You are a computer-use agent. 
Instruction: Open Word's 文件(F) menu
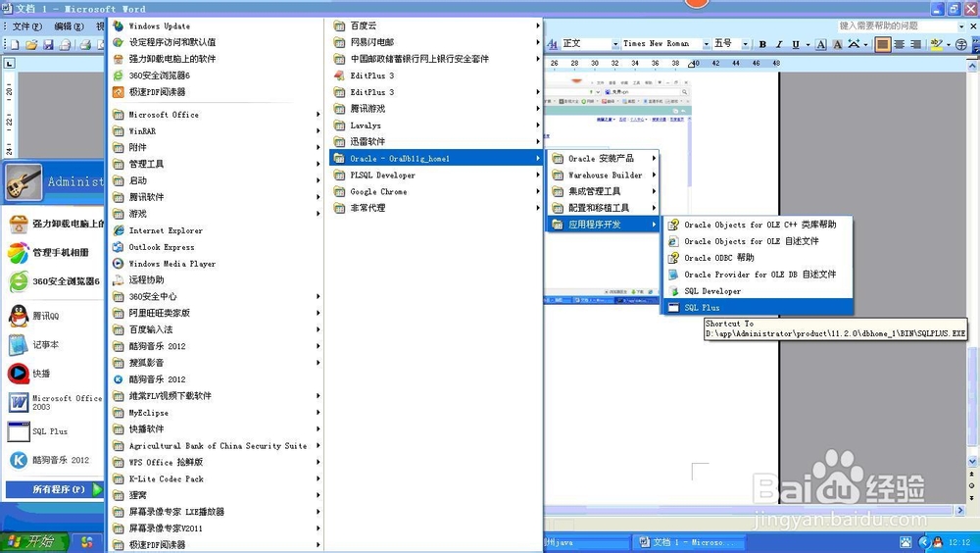[26, 26]
